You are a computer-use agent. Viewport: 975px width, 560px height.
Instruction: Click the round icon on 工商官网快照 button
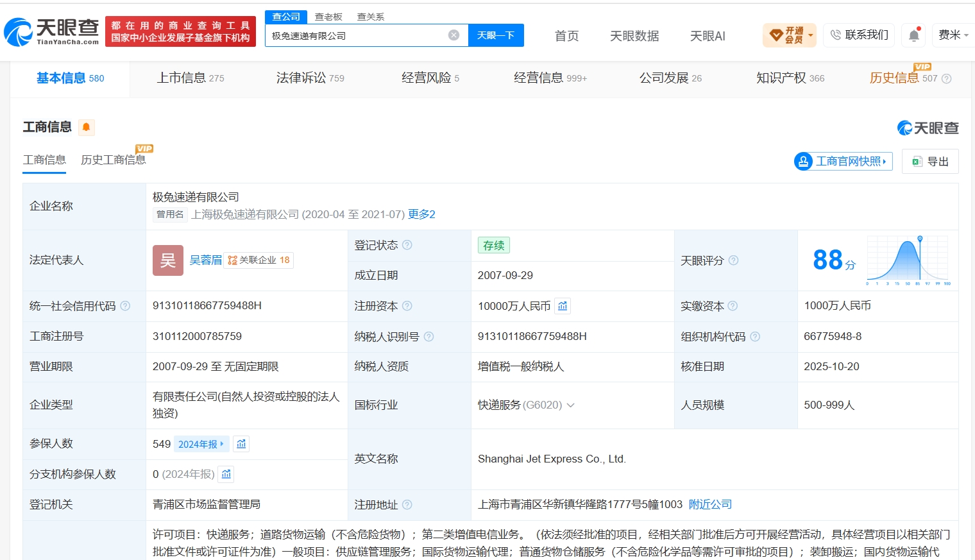point(803,162)
